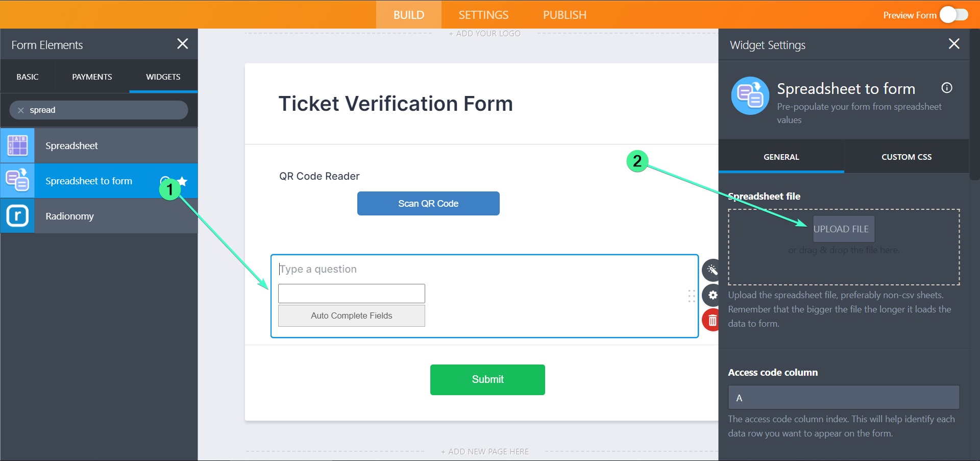The width and height of the screenshot is (980, 461).
Task: Click the Radionomy widget icon
Action: pos(17,216)
